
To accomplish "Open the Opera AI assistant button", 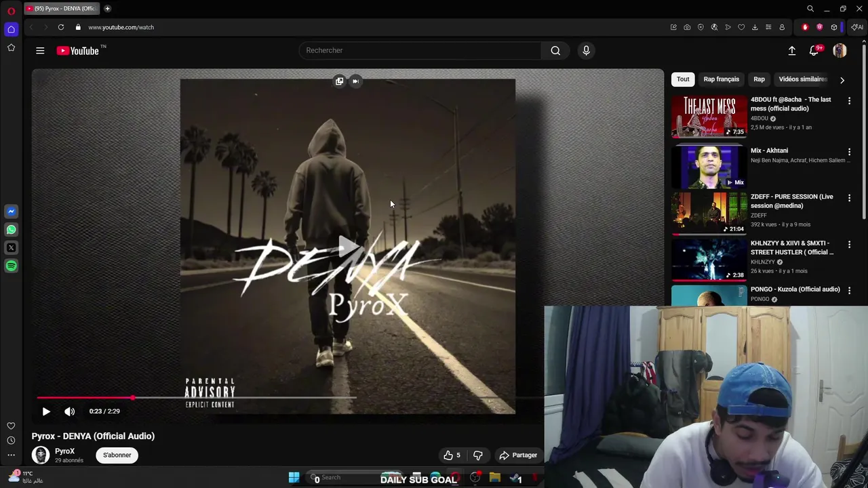I will [857, 27].
